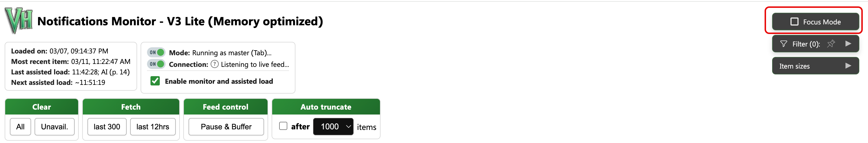This screenshot has height=143, width=868.
Task: Click the Auto truncate header
Action: (x=325, y=107)
